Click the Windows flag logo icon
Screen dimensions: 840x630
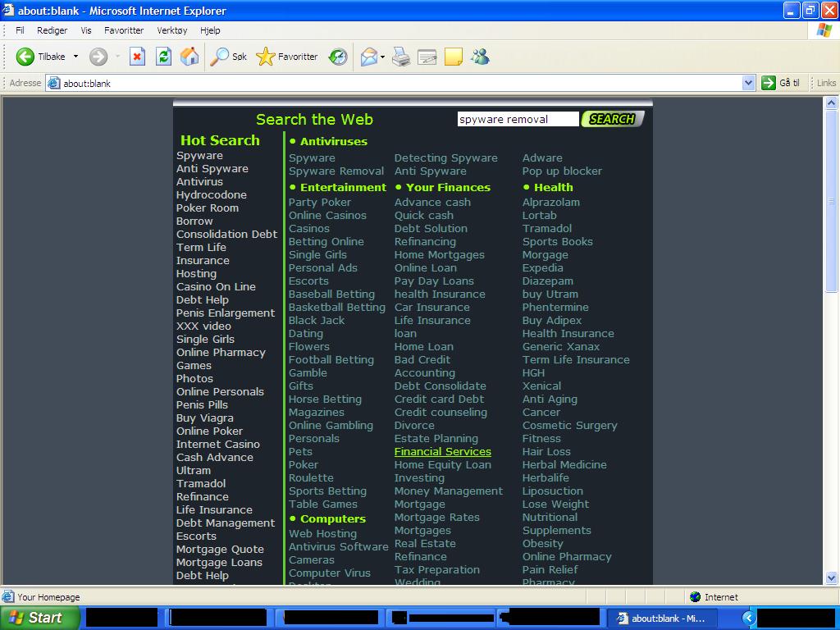(824, 30)
